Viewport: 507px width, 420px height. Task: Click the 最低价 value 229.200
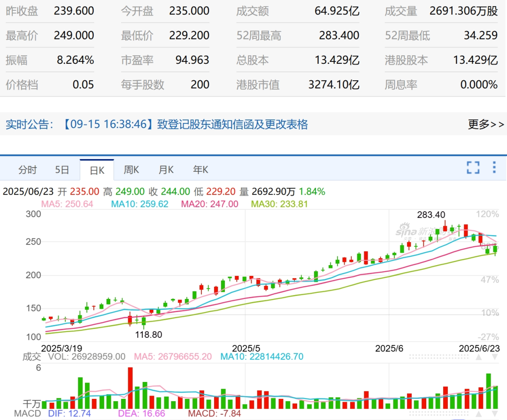189,35
